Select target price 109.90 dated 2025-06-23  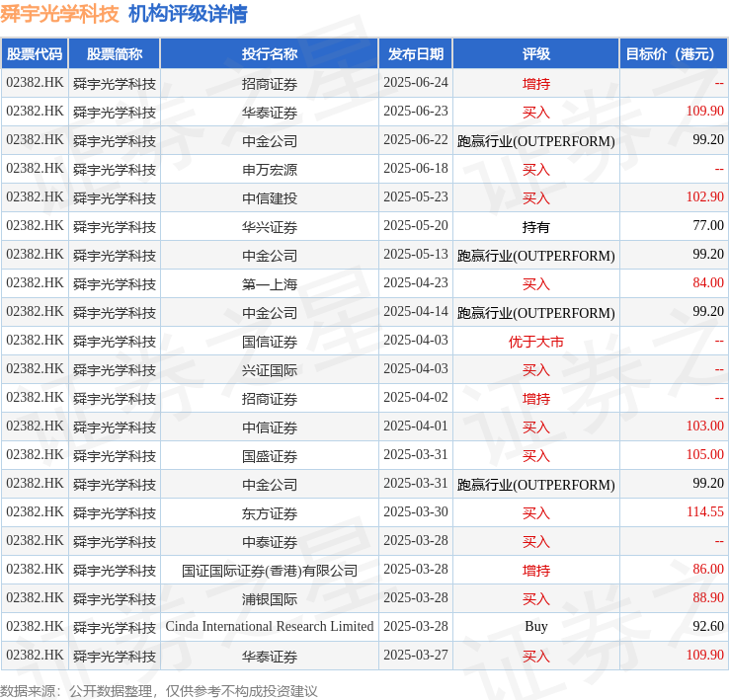click(705, 112)
